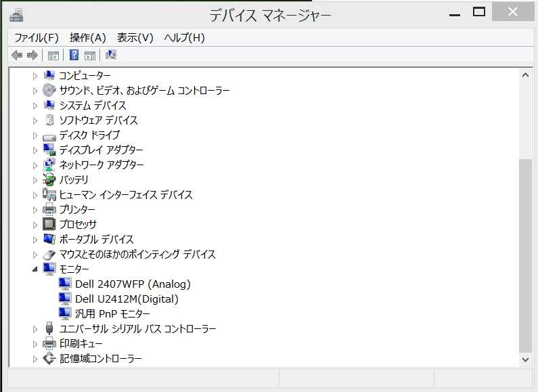Select the ヒューマン インターフェイス デバイス icon
This screenshot has height=392, width=538.
pos(49,194)
